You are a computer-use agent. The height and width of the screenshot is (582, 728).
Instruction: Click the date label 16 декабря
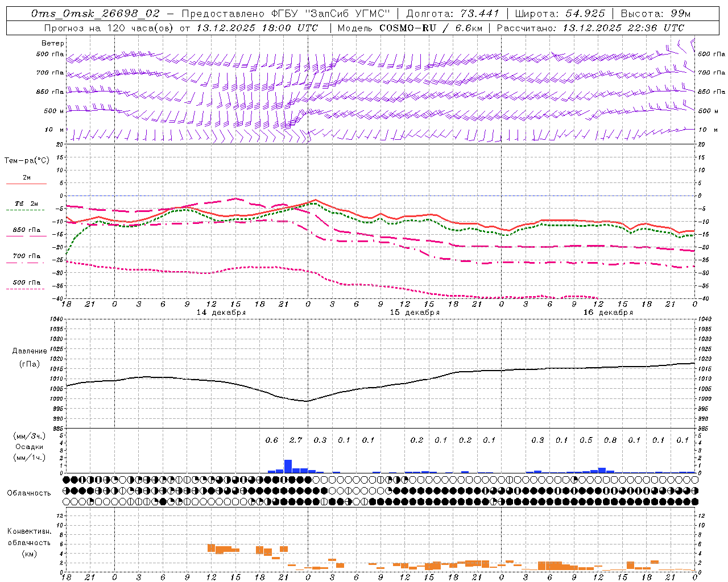[x=608, y=313]
